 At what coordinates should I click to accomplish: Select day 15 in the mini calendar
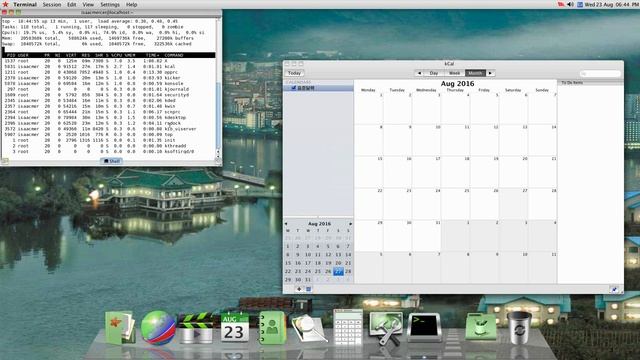click(x=288, y=263)
